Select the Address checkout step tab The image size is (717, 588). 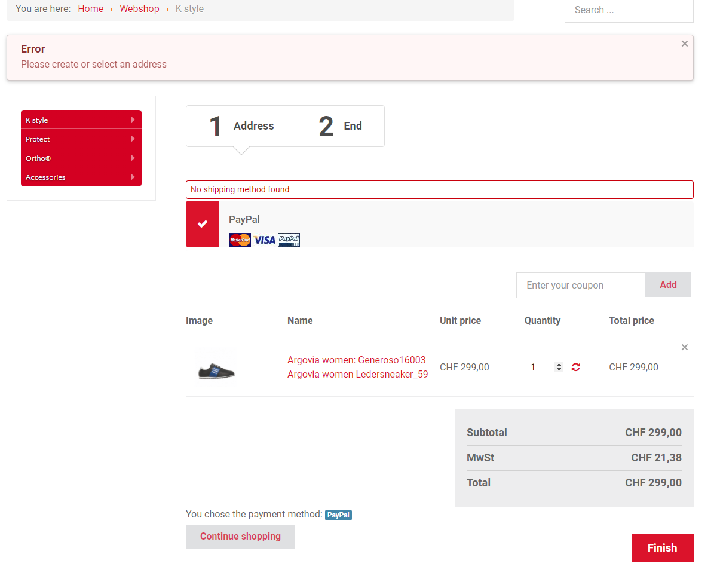coord(241,126)
